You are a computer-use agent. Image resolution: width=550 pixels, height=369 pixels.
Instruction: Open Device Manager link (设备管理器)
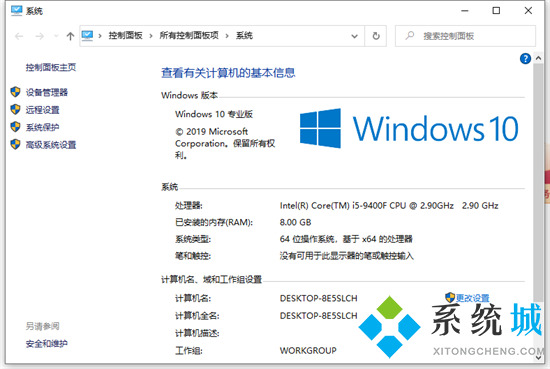point(46,92)
